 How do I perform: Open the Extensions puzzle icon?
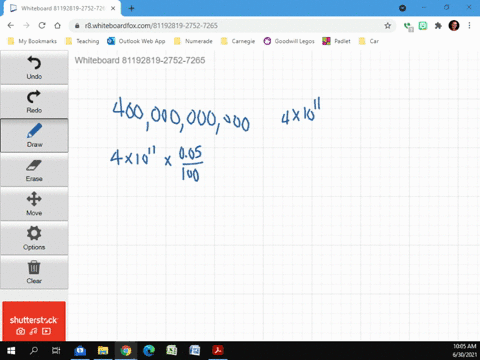[x=438, y=26]
